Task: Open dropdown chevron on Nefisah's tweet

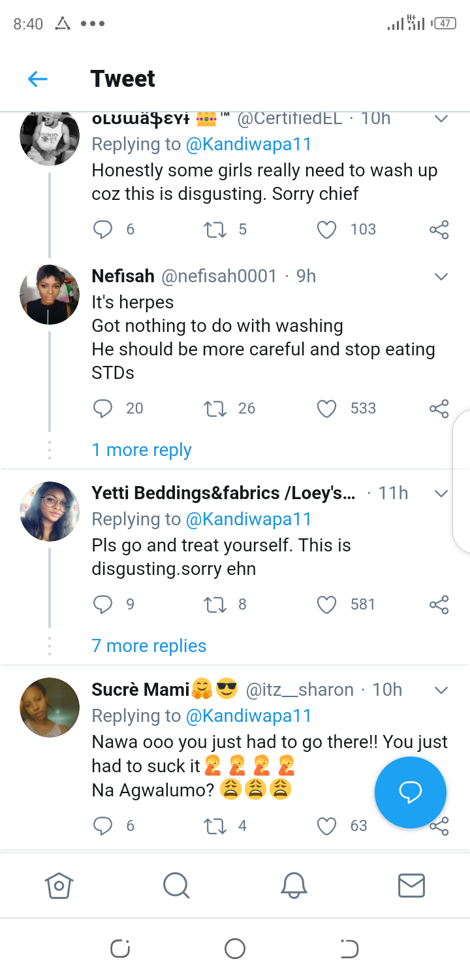Action: tap(441, 276)
